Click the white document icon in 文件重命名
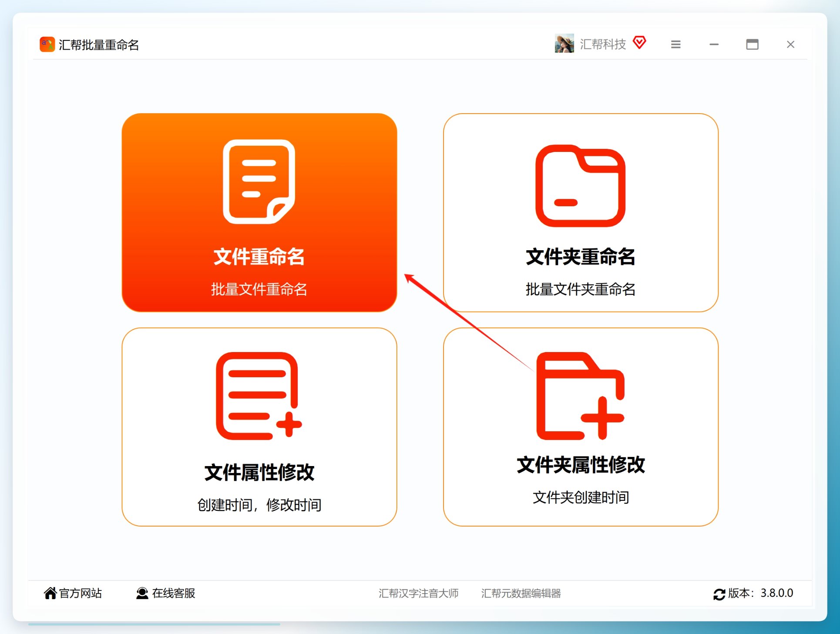The image size is (840, 634). pyautogui.click(x=259, y=181)
